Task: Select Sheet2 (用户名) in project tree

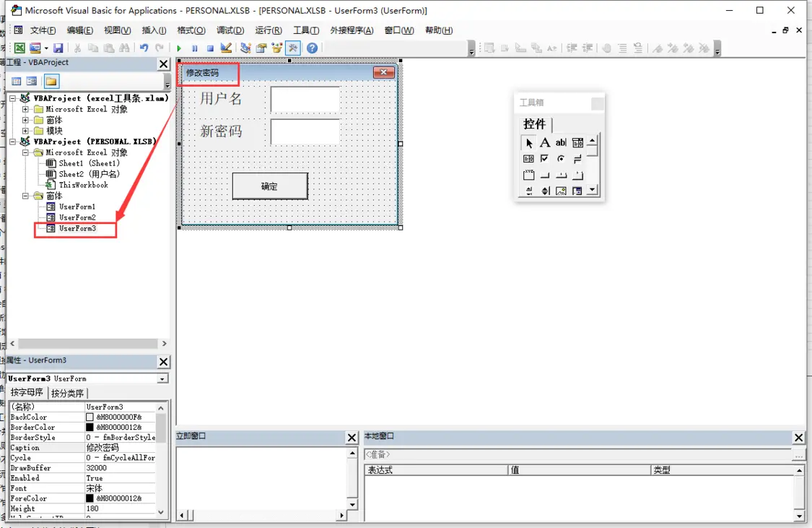Action: point(89,174)
